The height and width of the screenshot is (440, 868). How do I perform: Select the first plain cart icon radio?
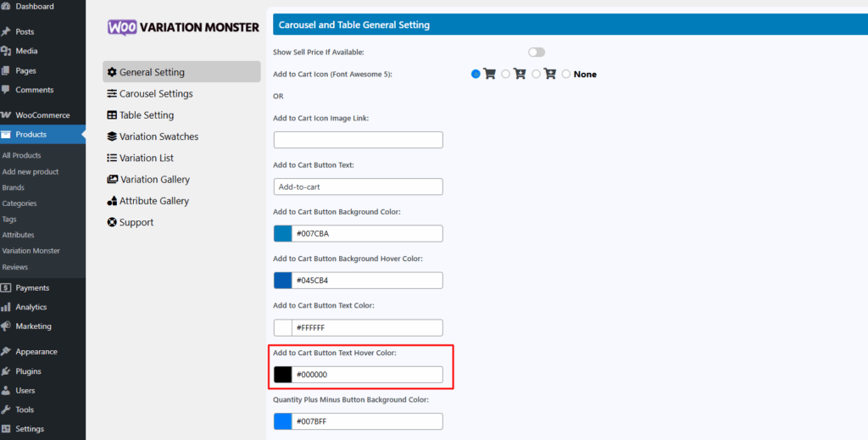tap(476, 74)
